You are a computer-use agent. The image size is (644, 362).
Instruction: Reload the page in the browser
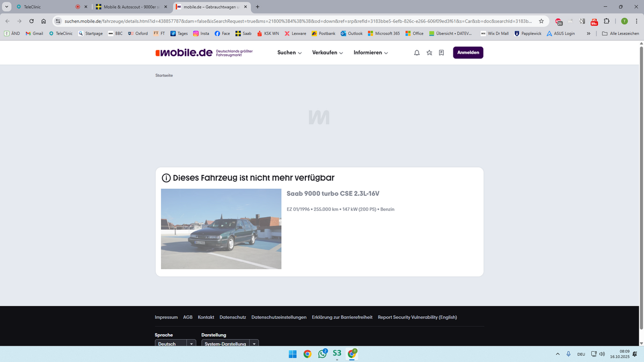pos(32,21)
